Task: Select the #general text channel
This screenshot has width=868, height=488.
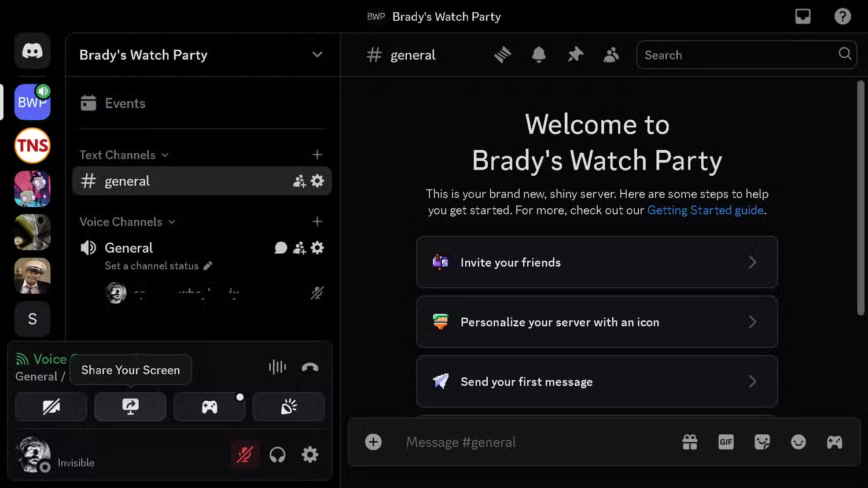Action: coord(201,181)
